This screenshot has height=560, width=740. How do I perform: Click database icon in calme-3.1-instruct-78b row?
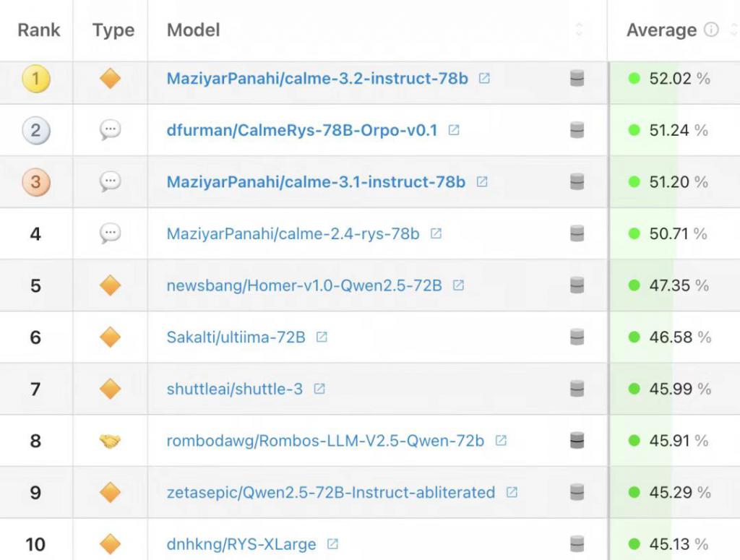[577, 181]
